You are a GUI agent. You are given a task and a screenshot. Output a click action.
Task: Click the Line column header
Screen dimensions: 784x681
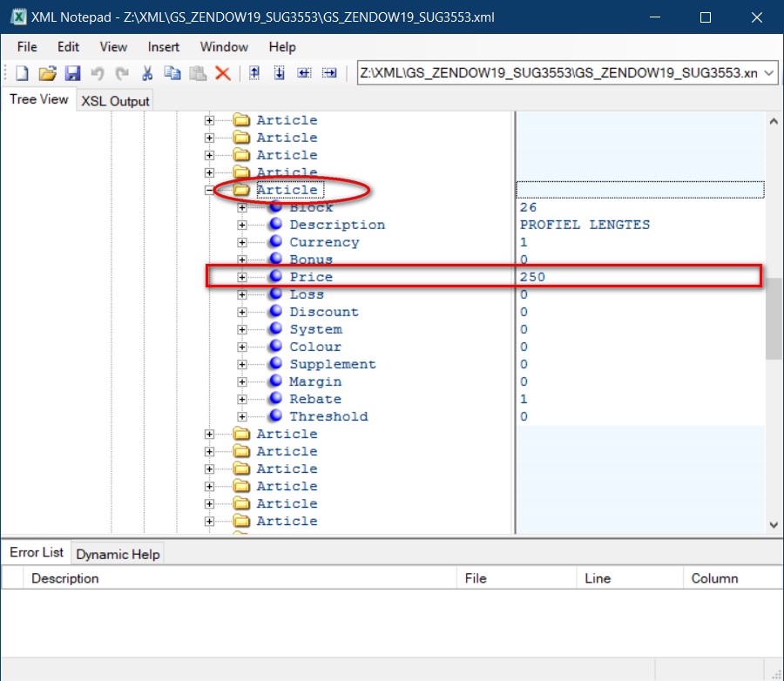point(630,578)
